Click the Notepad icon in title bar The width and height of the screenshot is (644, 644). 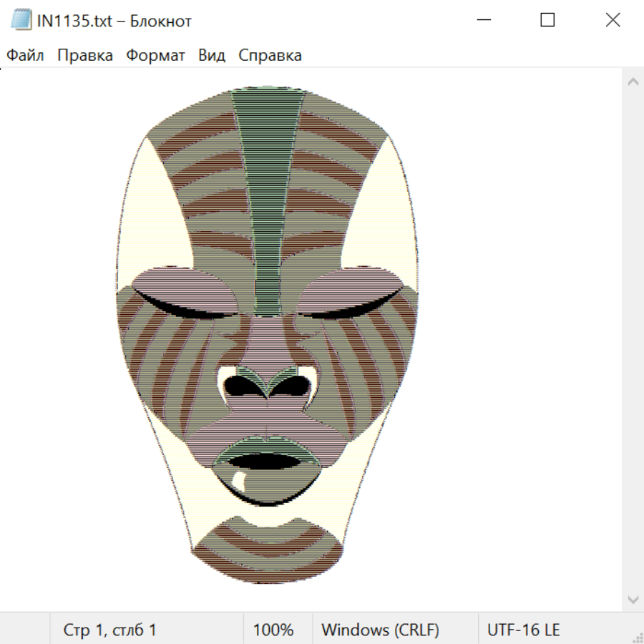point(21,21)
